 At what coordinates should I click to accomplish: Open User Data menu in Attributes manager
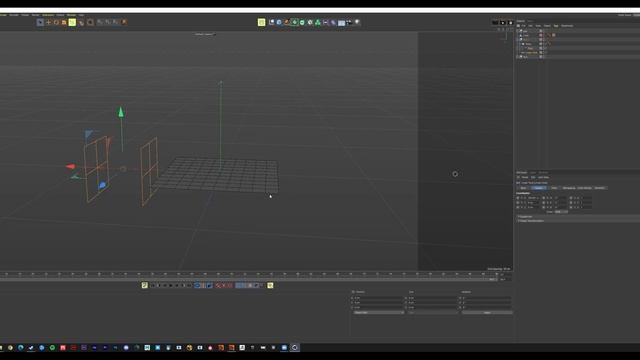[543, 177]
